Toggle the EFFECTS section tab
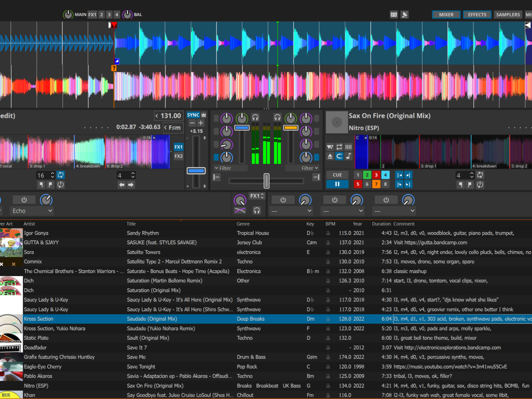The width and height of the screenshot is (532, 399). 477,15
